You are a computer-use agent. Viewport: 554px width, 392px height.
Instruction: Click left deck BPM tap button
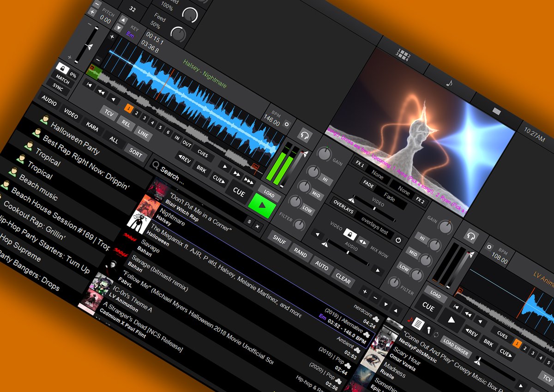(x=287, y=125)
